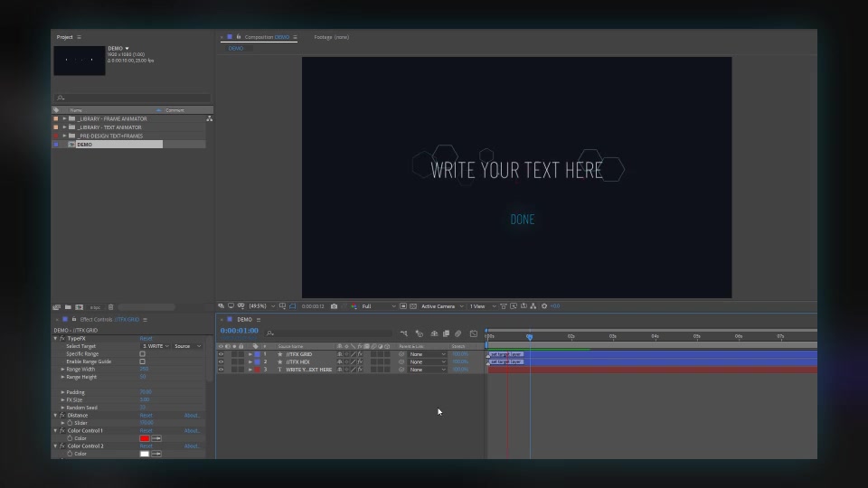The width and height of the screenshot is (868, 488).
Task: Click the Reset link for TypeFX effect
Action: coord(146,338)
